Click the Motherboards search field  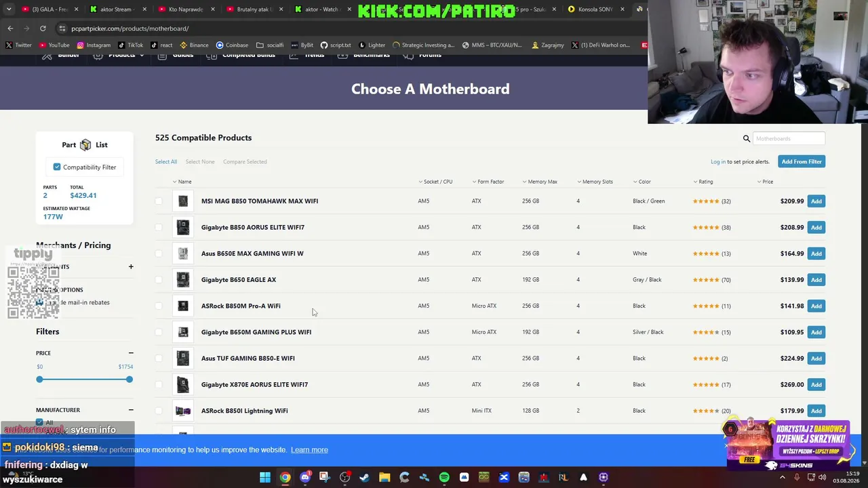tap(789, 138)
